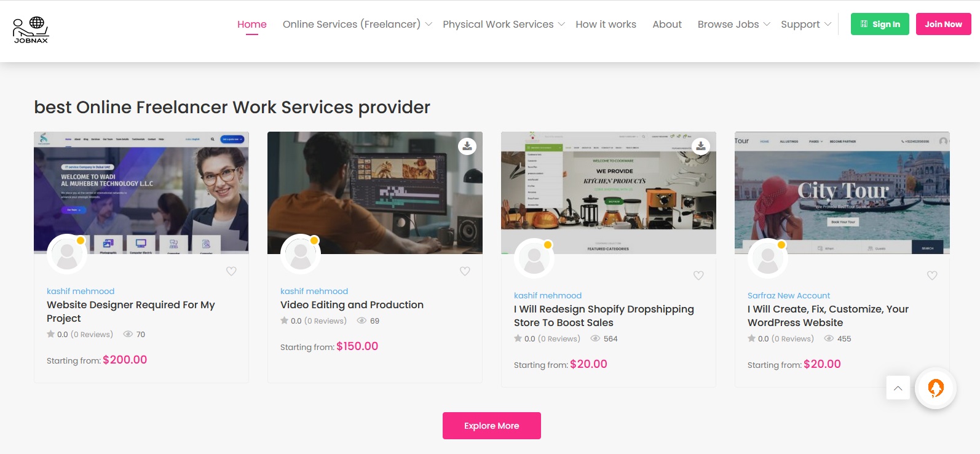Expand the Support dropdown menu
The width and height of the screenshot is (980, 454).
(806, 24)
